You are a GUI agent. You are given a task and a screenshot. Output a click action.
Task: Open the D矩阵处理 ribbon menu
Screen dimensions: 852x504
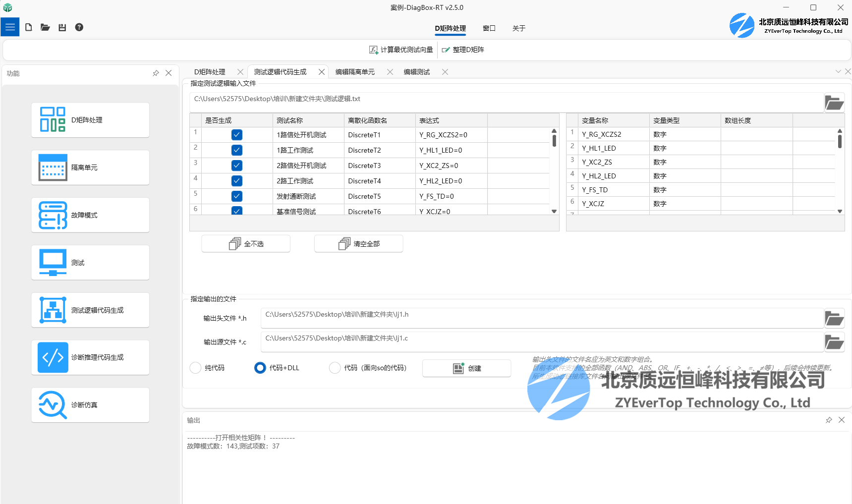point(451,28)
